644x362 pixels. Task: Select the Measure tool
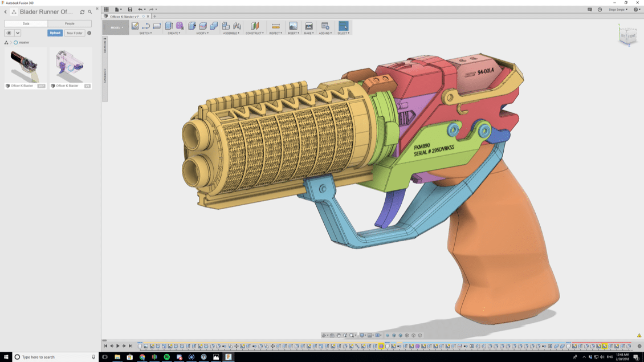pos(276,26)
